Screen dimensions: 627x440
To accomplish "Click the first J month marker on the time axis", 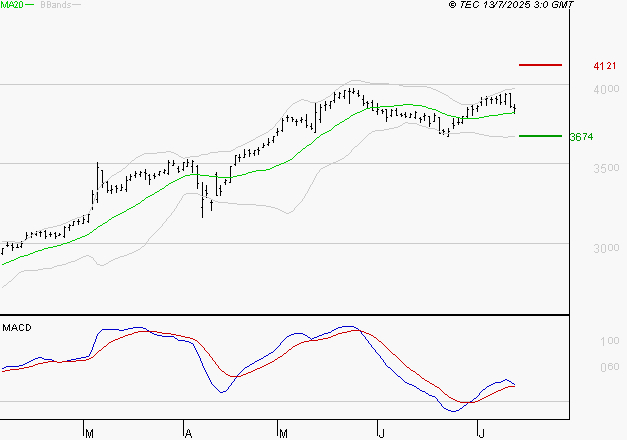I will coord(381,433).
